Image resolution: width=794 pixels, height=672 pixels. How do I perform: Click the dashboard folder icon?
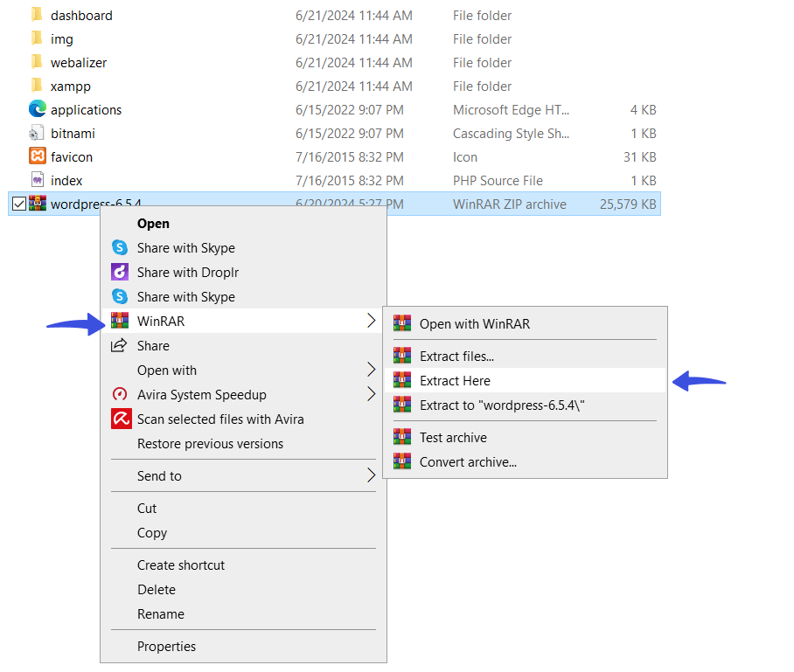coord(37,15)
